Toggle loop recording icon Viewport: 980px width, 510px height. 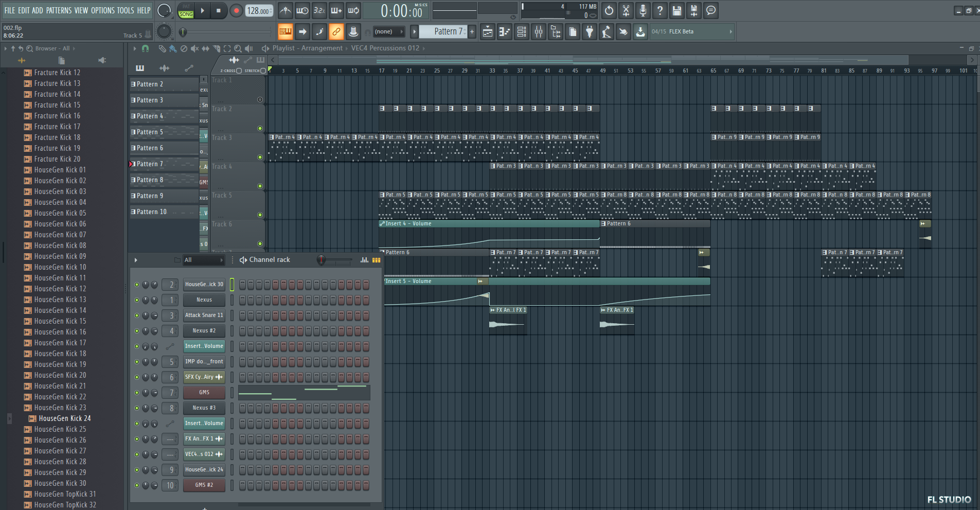[x=353, y=10]
